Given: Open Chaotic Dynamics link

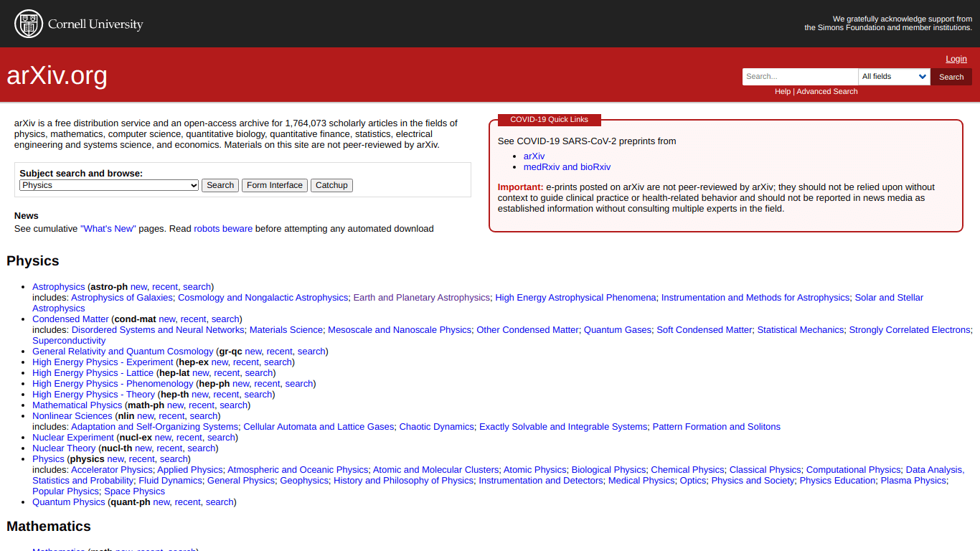Looking at the screenshot, I should [437, 427].
